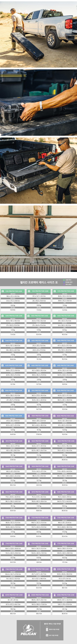Screen dimensions: 77x644
Task: Click the green small-size legend swatch
Action: 64,280
